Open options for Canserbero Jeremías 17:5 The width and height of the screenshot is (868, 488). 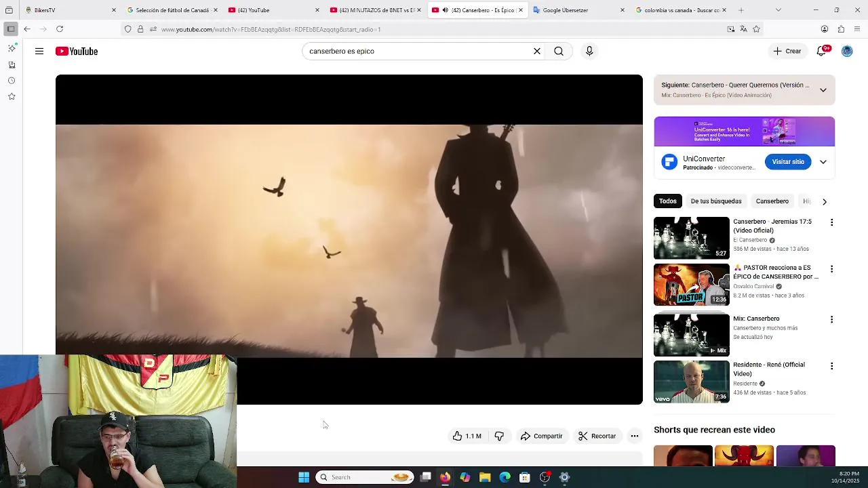[x=831, y=222]
